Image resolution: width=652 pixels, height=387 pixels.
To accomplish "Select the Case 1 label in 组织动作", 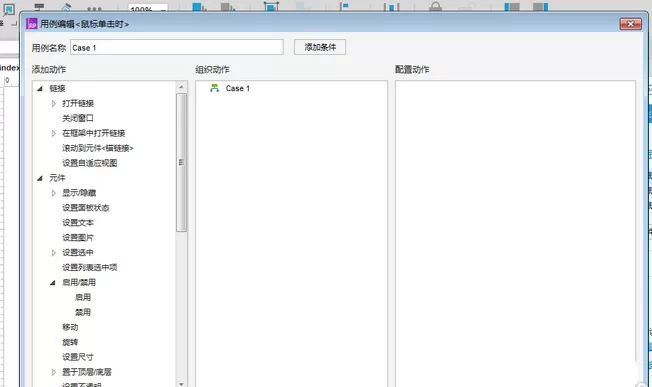I will 238,89.
